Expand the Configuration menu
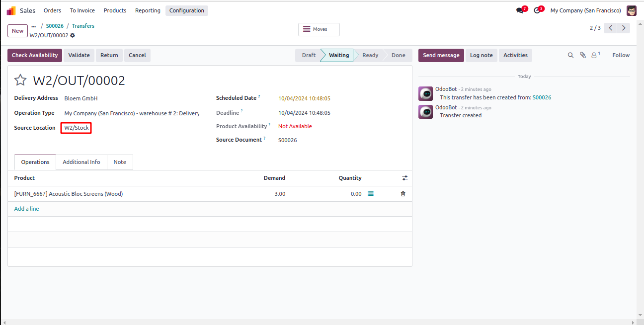Viewport: 644px width, 325px height. 187,10
